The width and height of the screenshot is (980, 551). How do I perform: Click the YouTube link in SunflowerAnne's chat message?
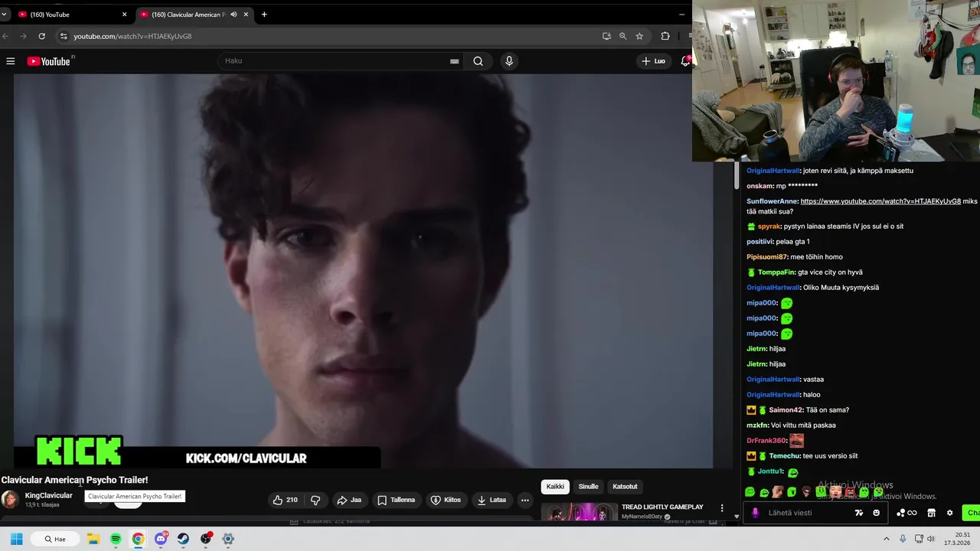[880, 201]
